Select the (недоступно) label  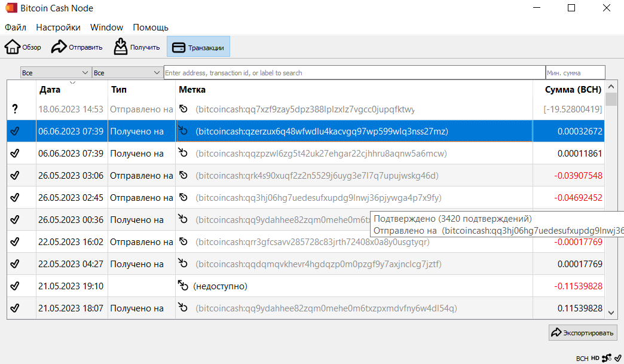220,286
